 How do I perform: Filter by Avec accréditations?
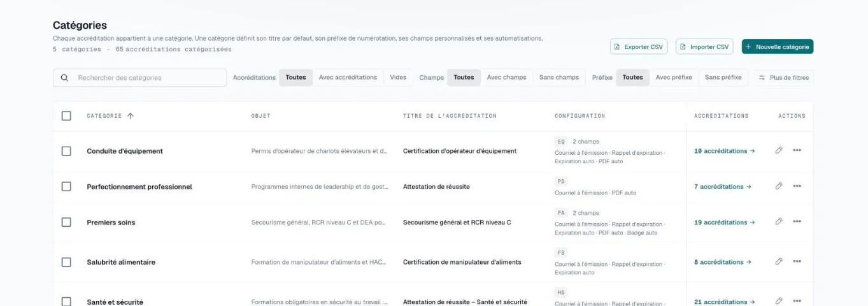click(348, 77)
